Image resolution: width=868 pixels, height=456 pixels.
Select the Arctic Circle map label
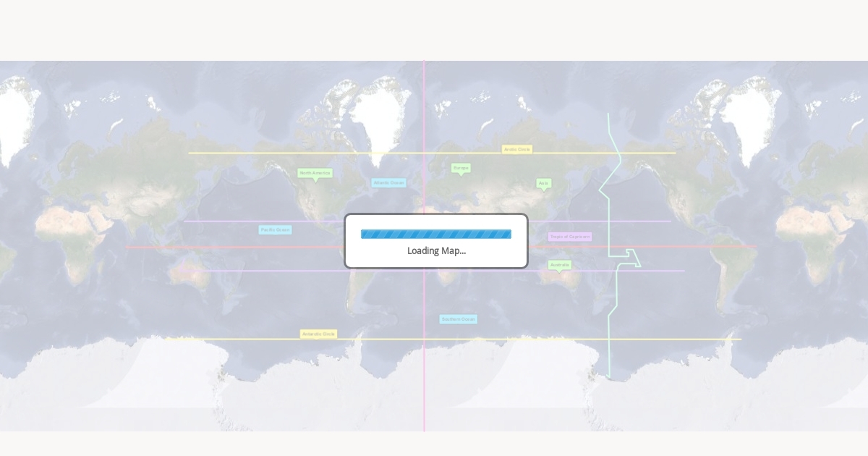tap(517, 149)
